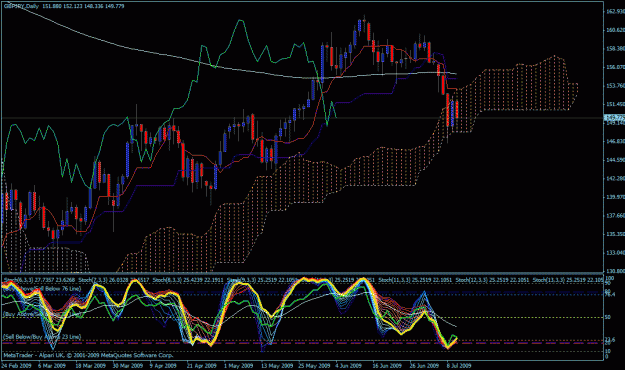Click the 26 Jun 2009 date label
625x370 pixels.
425,366
